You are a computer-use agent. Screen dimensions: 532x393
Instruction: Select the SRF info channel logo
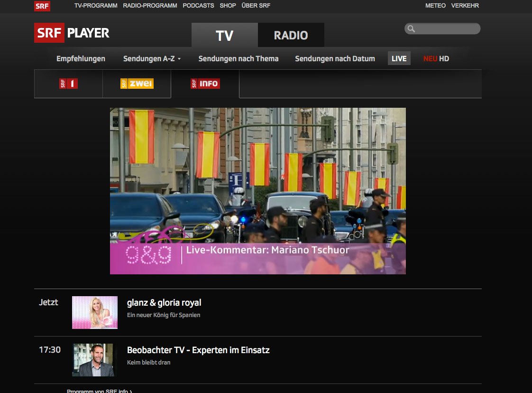pyautogui.click(x=205, y=84)
